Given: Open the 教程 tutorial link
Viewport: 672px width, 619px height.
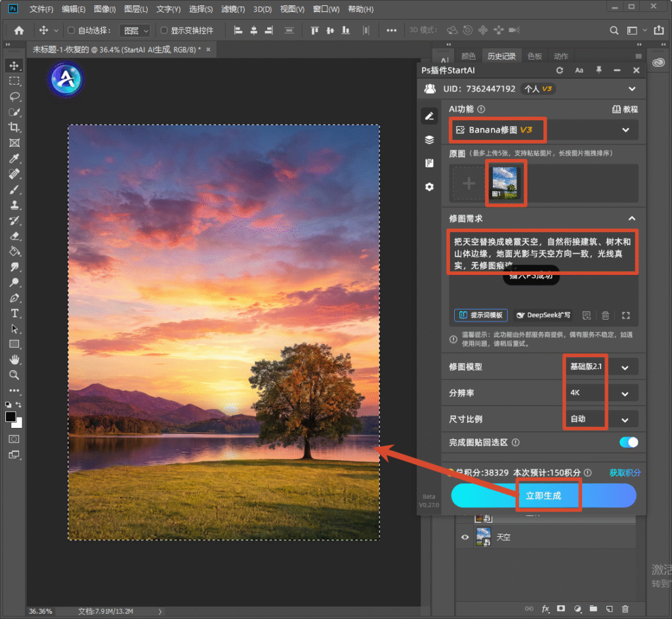Looking at the screenshot, I should click(625, 110).
